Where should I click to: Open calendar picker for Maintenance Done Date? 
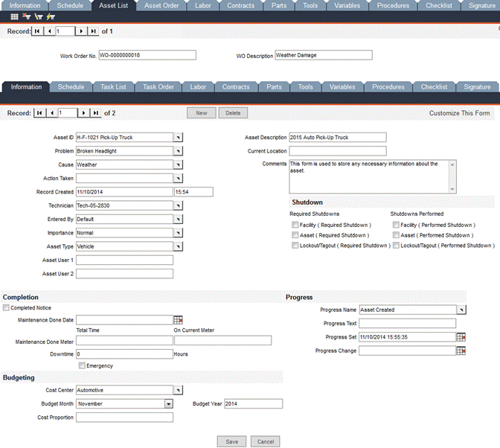[x=178, y=320]
